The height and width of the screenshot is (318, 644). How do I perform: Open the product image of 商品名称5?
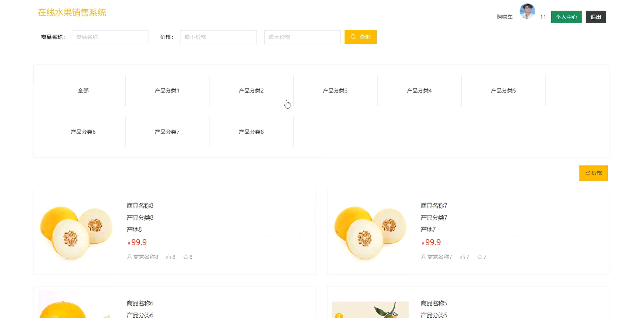(370, 310)
